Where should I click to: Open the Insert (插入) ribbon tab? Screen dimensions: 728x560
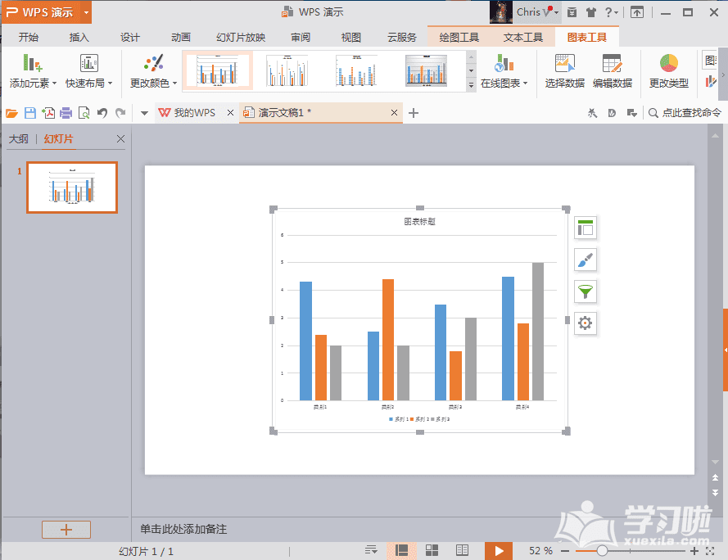[79, 37]
